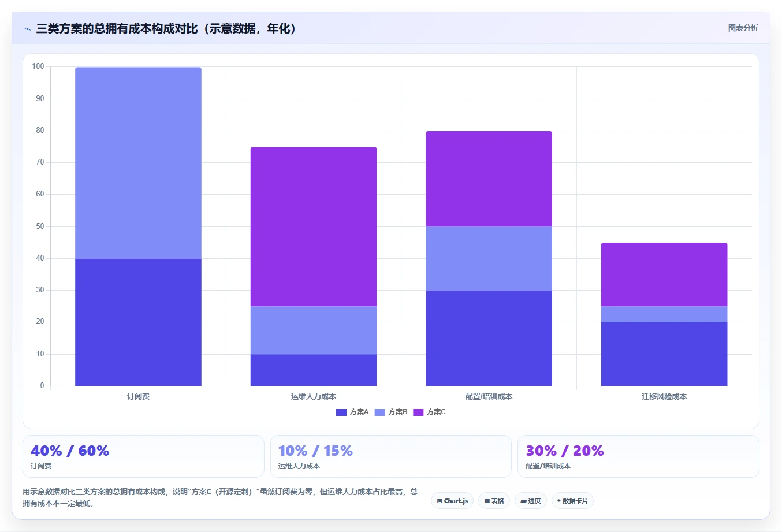Select the 进度 tag
Viewport: 782px width, 532px height.
tap(531, 501)
